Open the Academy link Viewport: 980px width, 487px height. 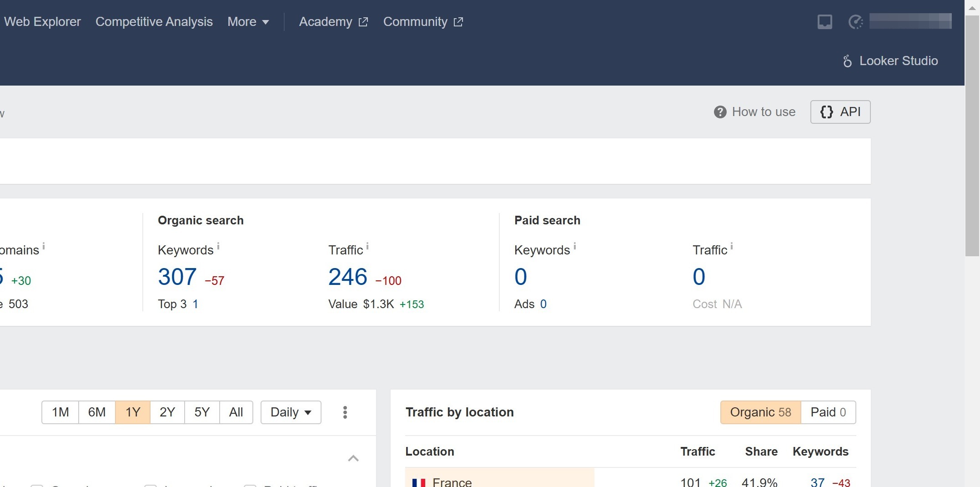333,22
